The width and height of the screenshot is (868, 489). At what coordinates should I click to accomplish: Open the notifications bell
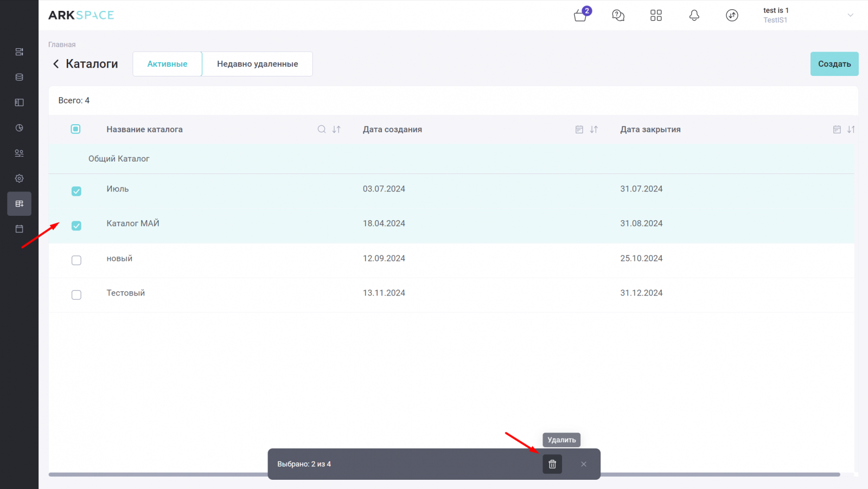(694, 16)
